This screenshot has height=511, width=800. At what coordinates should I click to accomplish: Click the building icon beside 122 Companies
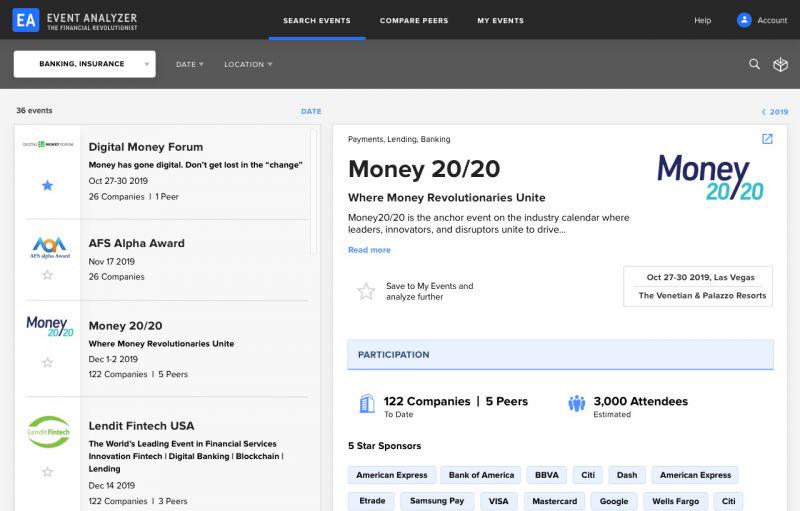click(x=367, y=404)
